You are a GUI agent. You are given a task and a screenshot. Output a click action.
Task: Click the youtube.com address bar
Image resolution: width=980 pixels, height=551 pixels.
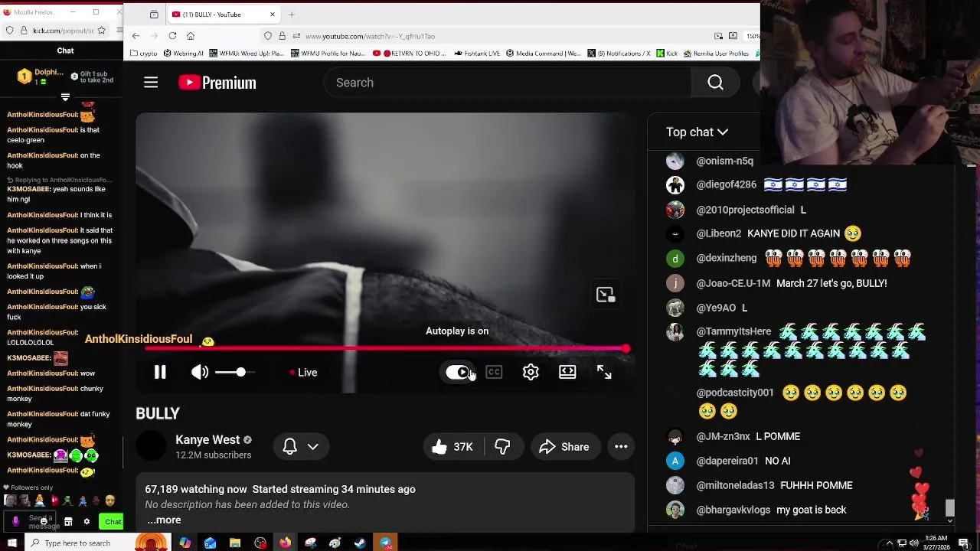point(490,36)
